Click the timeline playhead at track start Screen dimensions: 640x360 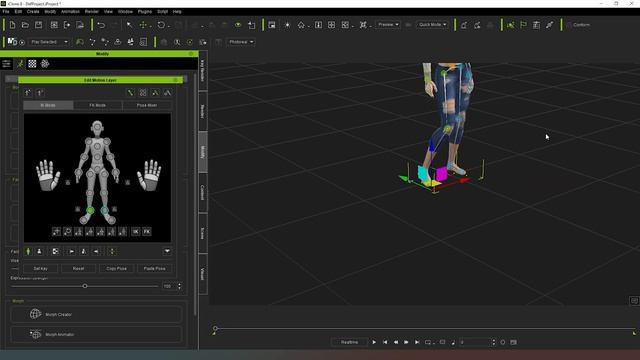(x=215, y=328)
